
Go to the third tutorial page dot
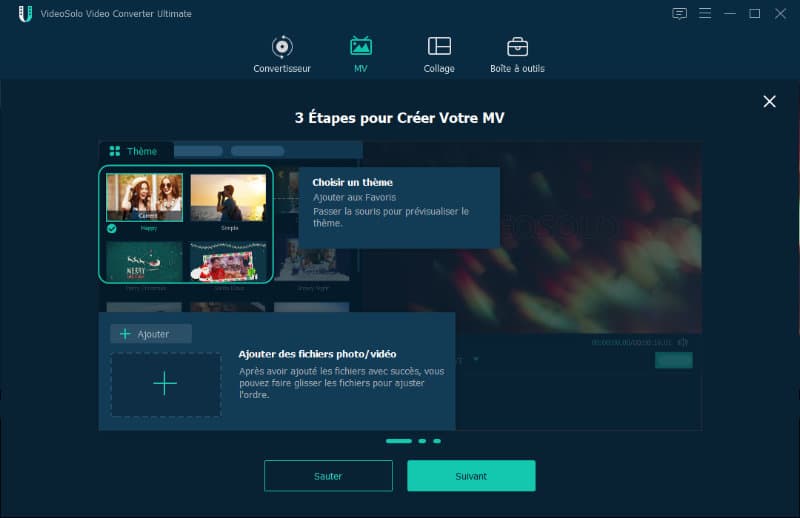437,441
